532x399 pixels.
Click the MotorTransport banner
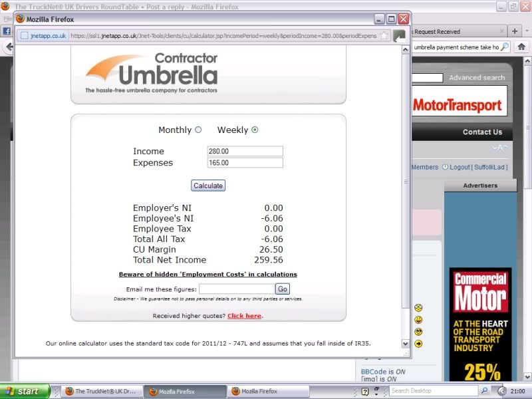point(460,101)
